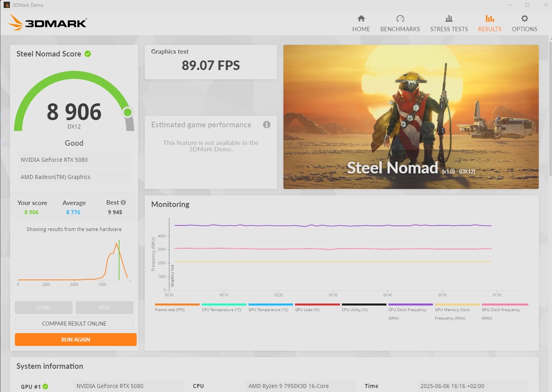Toggle Frame rate (FPS) legend item
The height and width of the screenshot is (392, 552).
point(177,308)
